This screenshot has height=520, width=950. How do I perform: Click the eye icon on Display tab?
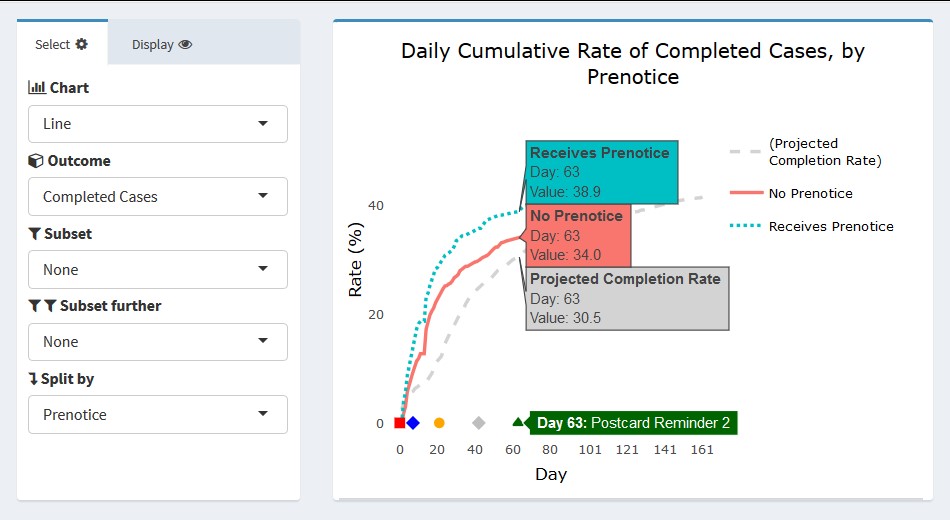185,44
